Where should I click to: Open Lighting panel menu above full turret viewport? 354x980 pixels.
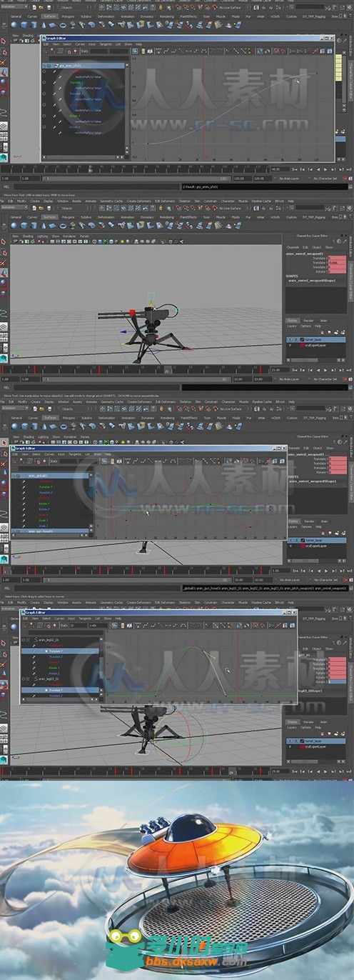pos(42,235)
